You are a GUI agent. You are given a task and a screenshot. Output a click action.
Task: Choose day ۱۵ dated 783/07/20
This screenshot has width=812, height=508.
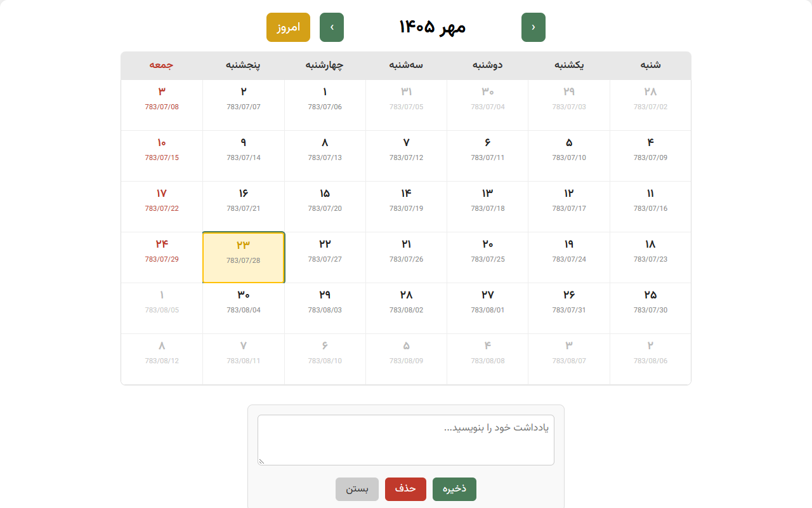tap(325, 207)
